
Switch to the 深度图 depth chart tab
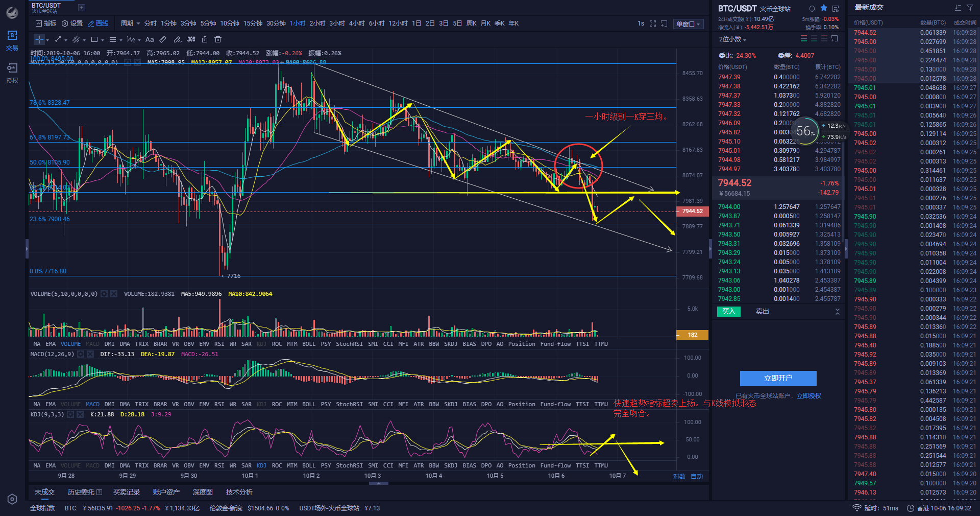click(x=203, y=492)
